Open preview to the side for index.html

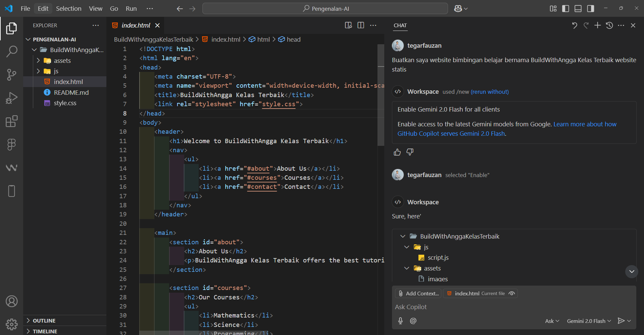click(348, 25)
